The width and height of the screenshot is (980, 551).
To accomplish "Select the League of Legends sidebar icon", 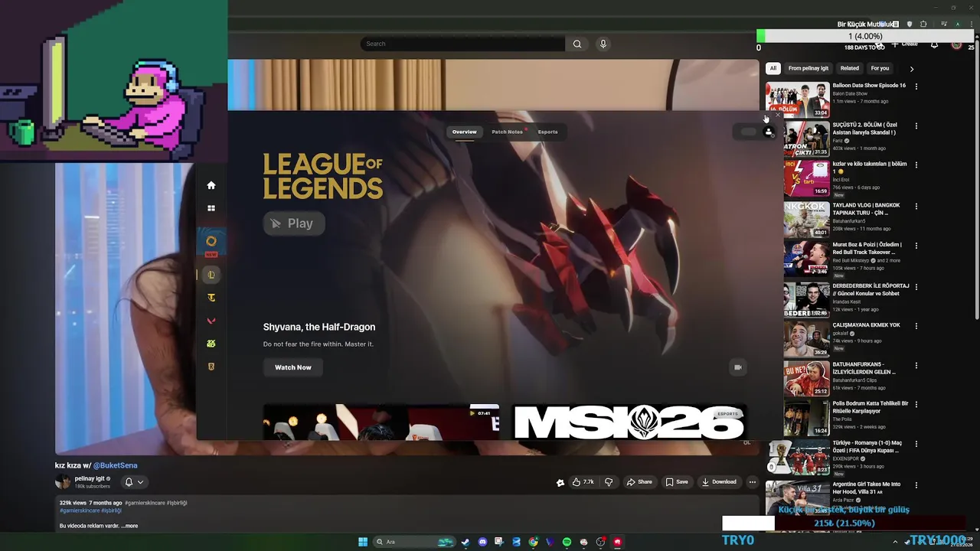I will (x=211, y=275).
